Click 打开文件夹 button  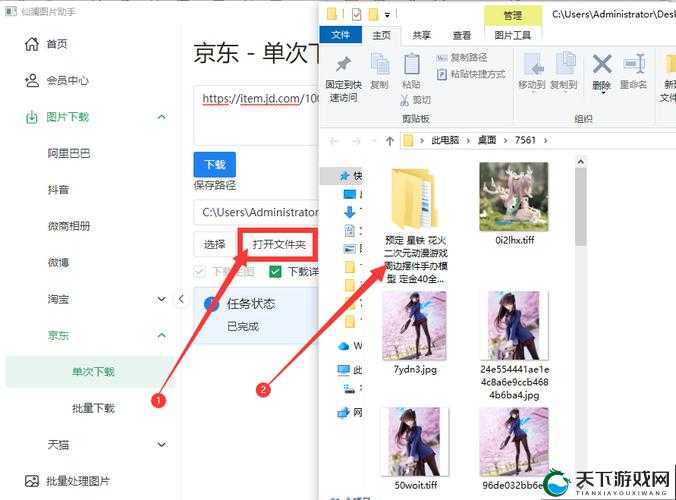[x=279, y=245]
